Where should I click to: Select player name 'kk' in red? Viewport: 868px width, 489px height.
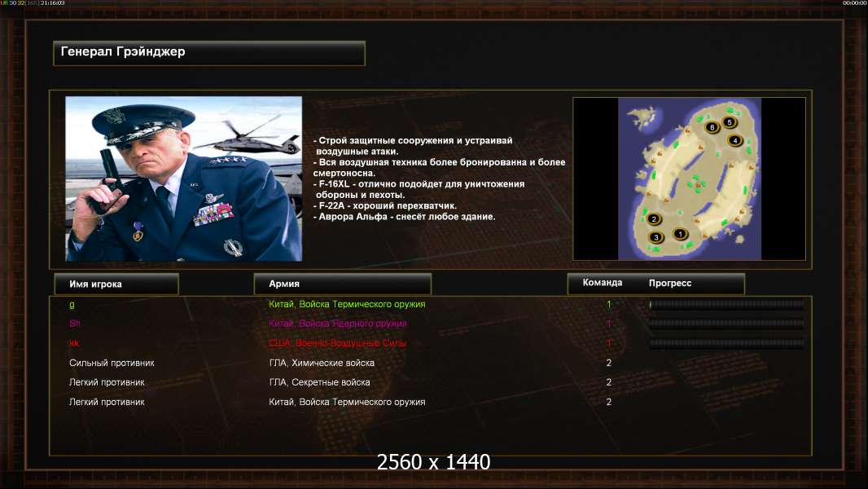point(74,343)
